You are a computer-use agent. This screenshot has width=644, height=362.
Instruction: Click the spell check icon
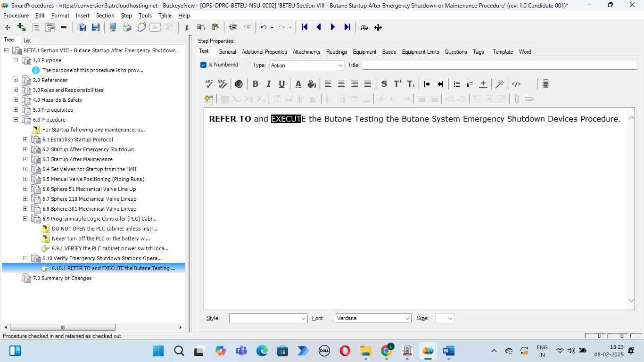[209, 84]
